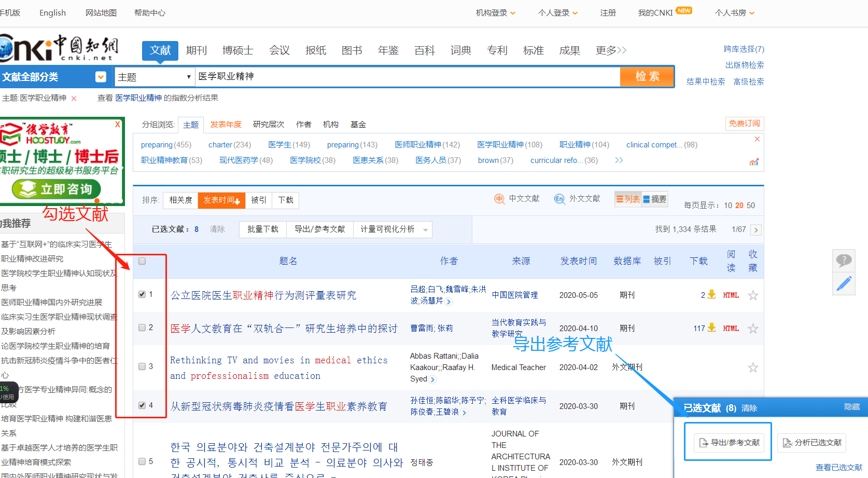Click the download icon for the first result
The image size is (868, 478).
(711, 295)
